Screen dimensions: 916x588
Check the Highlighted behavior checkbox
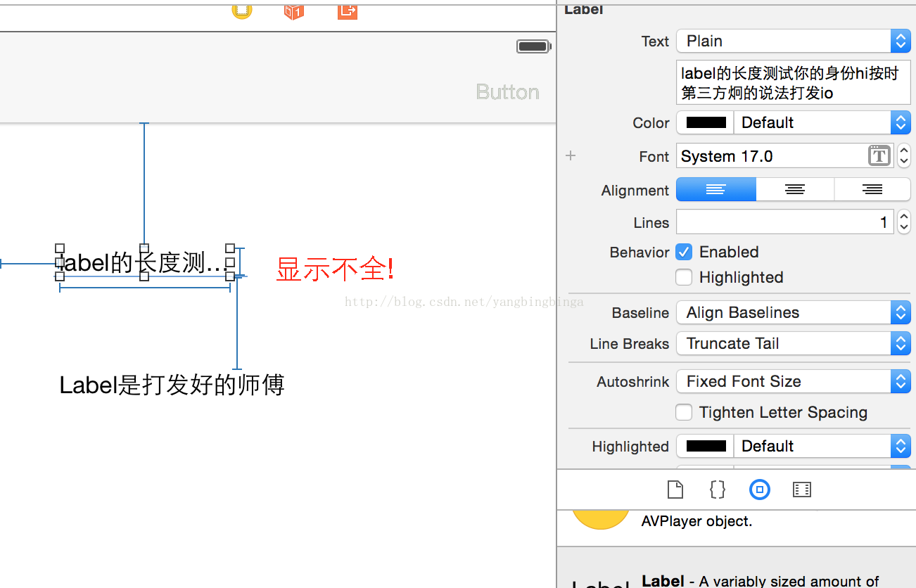point(684,277)
